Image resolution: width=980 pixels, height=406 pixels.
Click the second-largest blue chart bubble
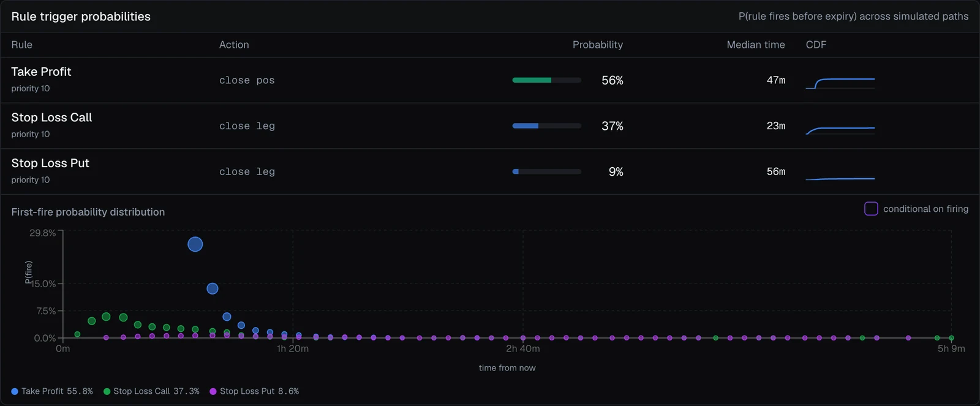(213, 288)
